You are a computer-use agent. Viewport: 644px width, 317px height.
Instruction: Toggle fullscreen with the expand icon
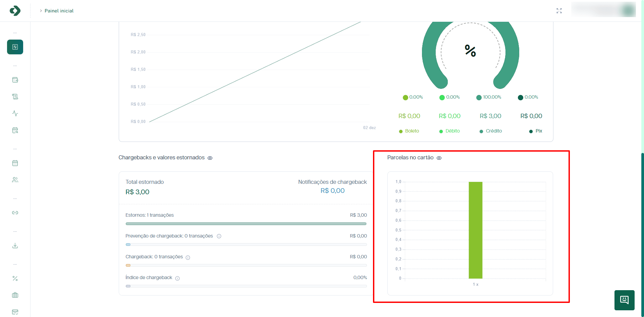[559, 11]
